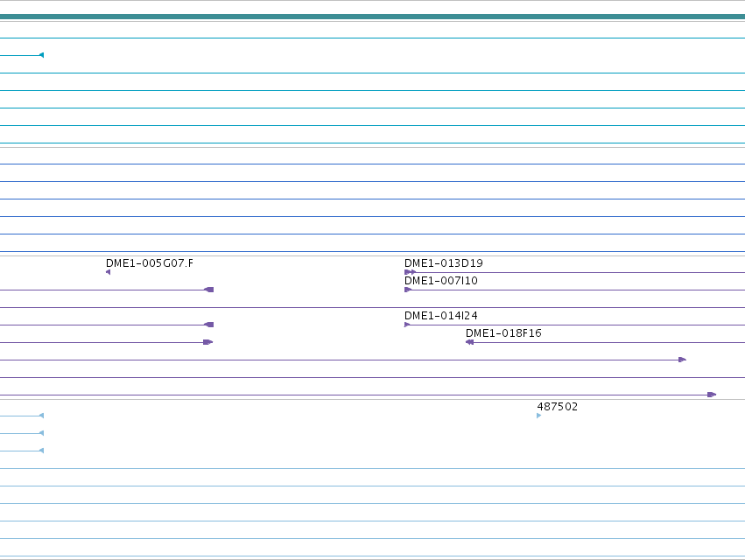Click the 487502 feature label
745x560 pixels.
[x=558, y=407]
